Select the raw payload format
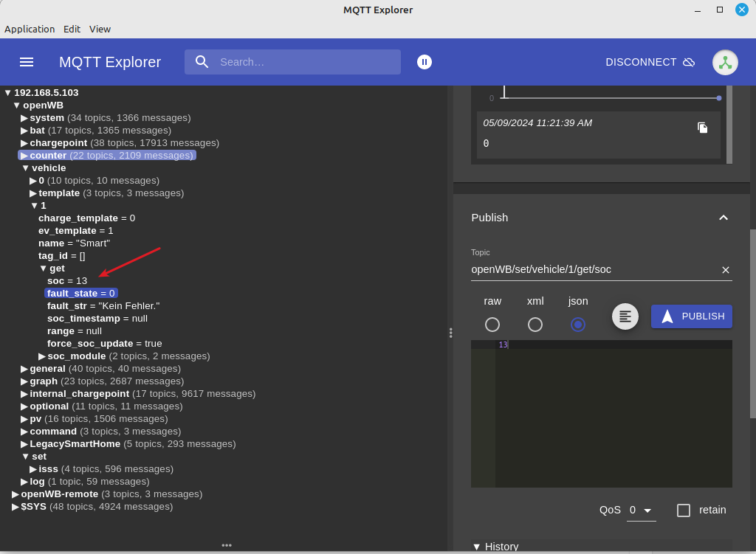756x554 pixels. 492,325
